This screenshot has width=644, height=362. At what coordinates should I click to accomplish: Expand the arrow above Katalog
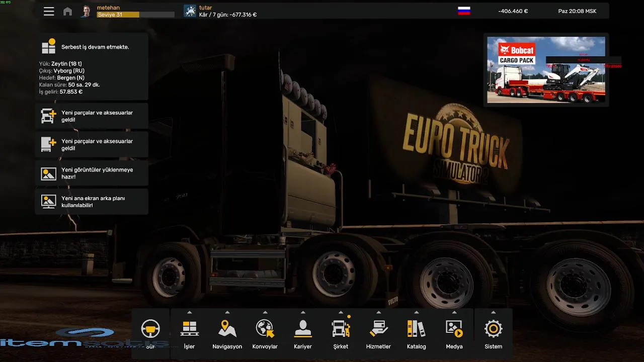(417, 312)
